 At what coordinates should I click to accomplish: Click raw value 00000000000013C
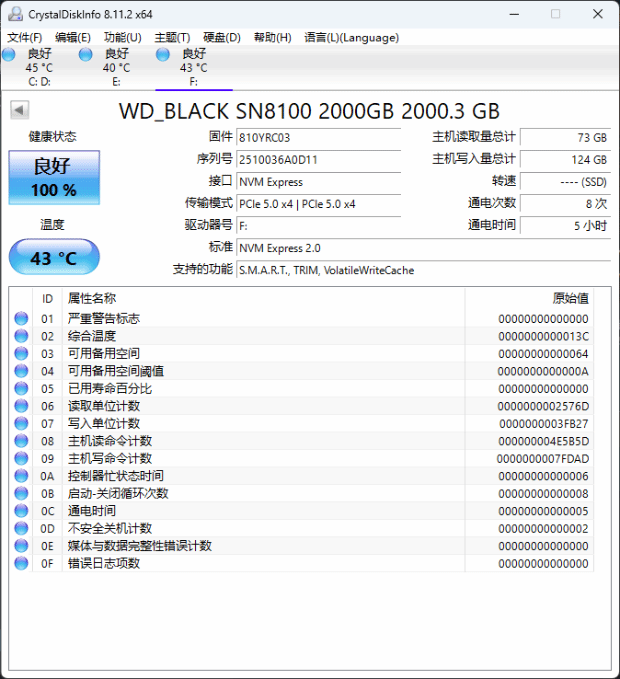[543, 336]
